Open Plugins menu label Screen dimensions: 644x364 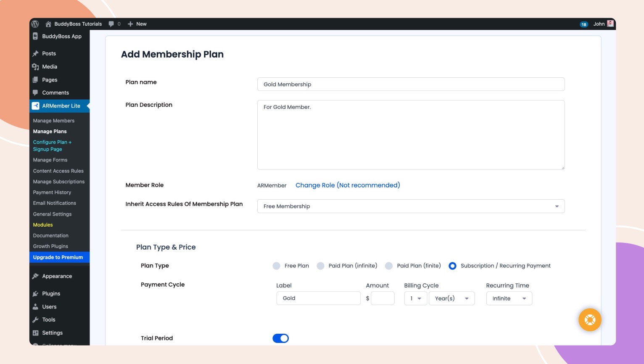pyautogui.click(x=51, y=294)
